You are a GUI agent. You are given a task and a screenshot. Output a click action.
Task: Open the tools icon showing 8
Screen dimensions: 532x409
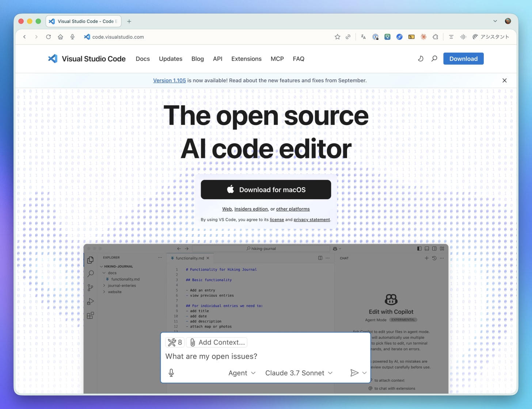click(175, 342)
